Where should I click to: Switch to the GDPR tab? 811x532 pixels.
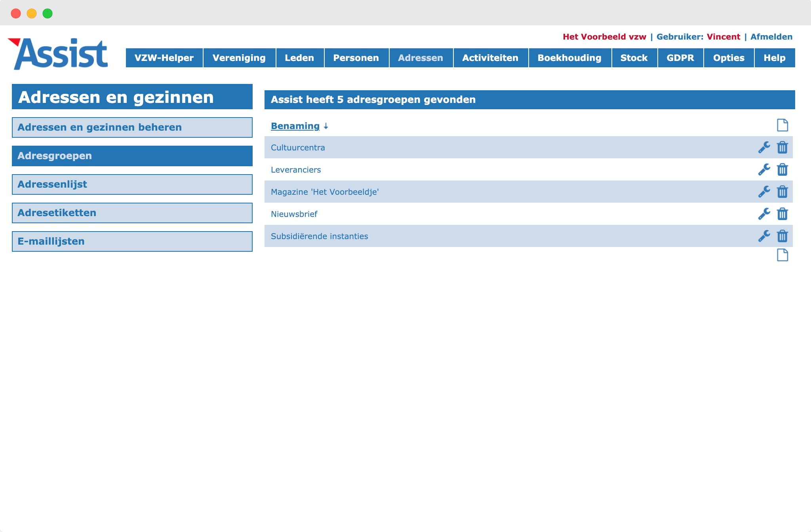pos(680,58)
